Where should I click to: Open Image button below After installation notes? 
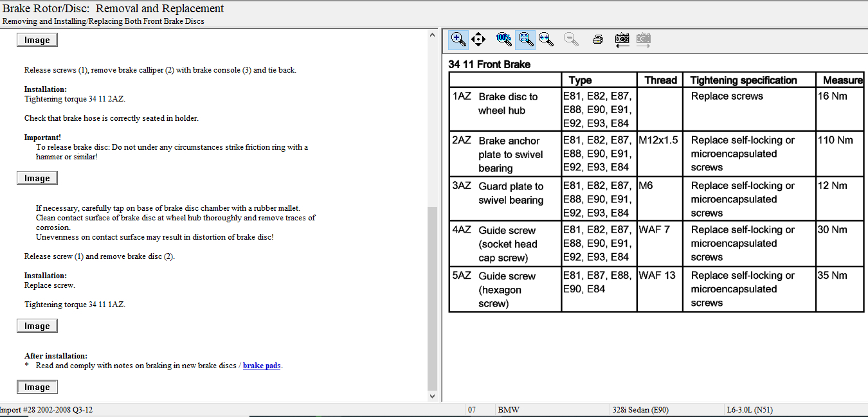[37, 387]
